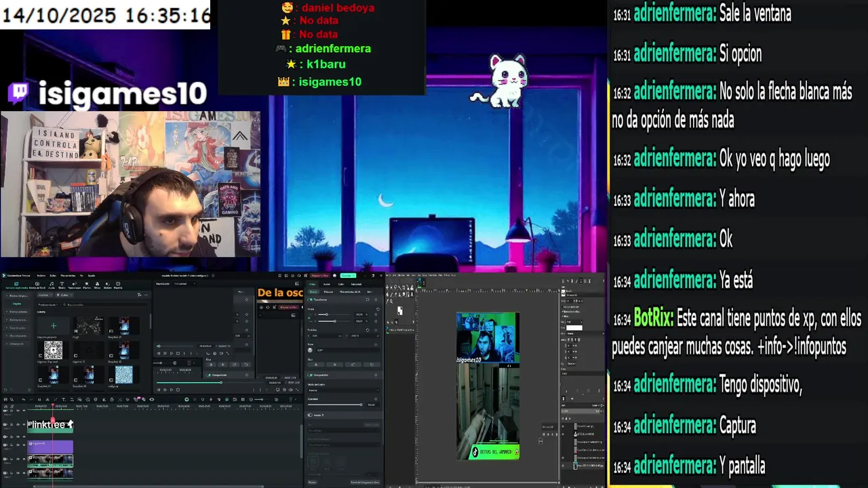Hide the purple clip track

pos(24,445)
